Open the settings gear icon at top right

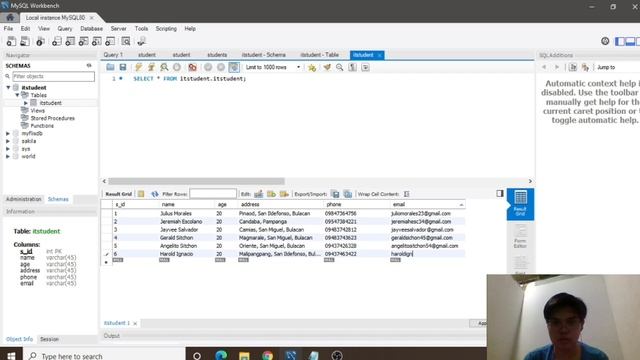point(605,41)
